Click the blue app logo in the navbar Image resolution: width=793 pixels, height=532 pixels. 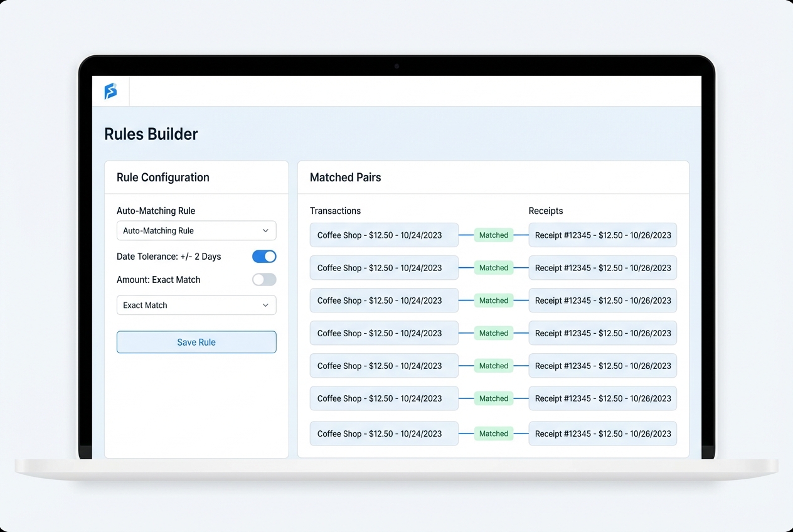click(110, 91)
